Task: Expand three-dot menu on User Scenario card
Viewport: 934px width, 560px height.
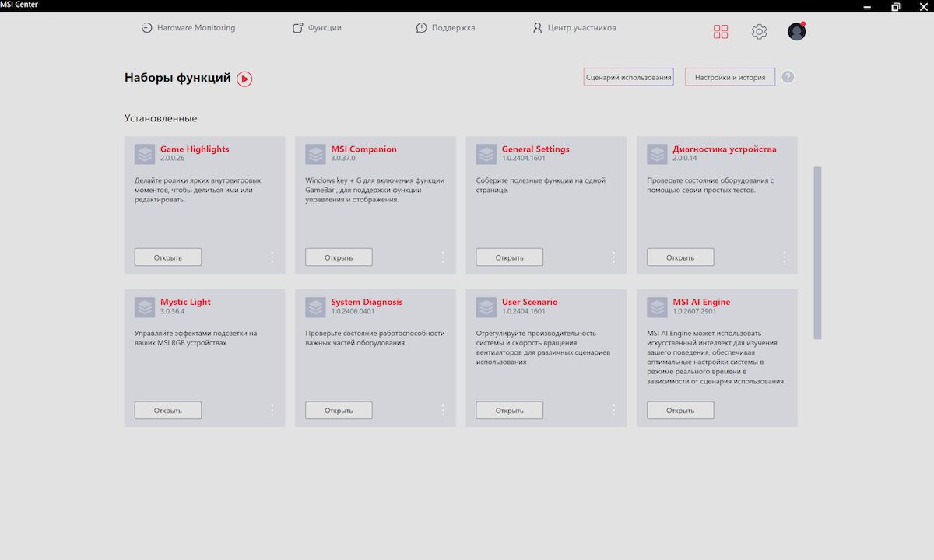Action: (613, 410)
